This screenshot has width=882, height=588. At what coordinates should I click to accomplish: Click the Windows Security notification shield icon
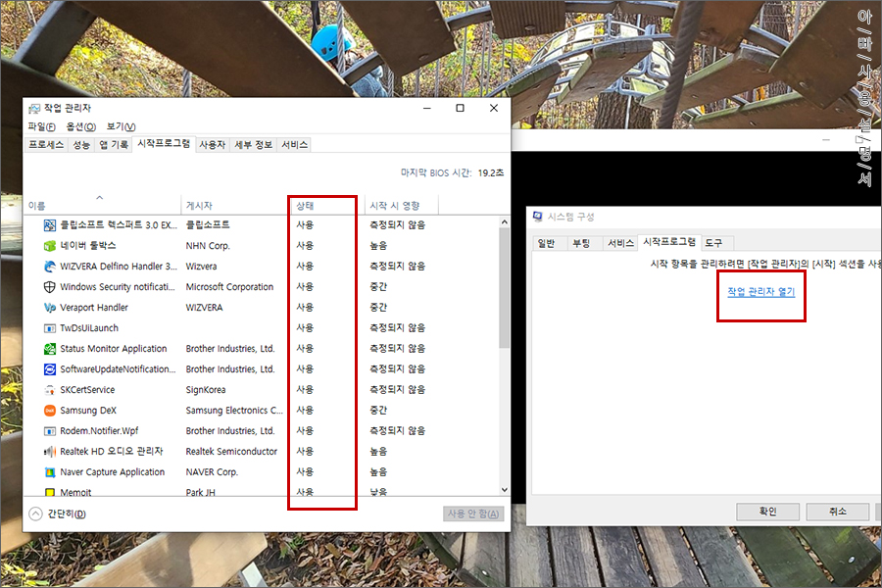(x=50, y=287)
